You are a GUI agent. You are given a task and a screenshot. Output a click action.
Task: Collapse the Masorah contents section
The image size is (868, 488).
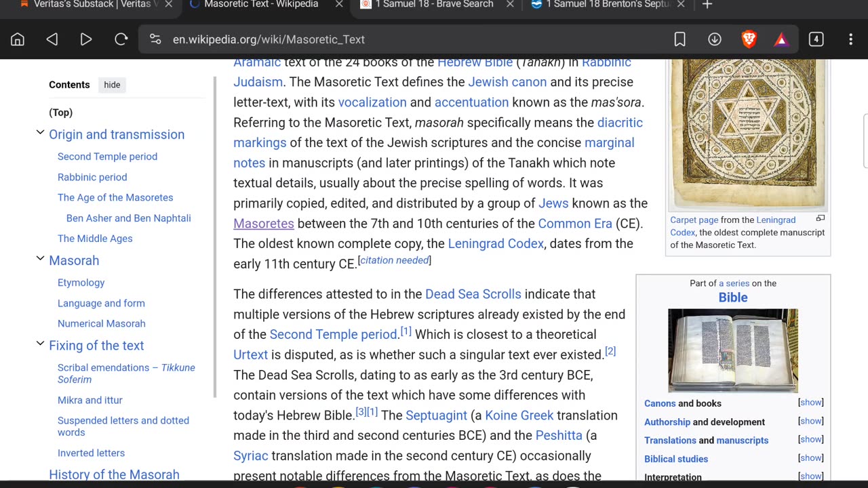(x=40, y=259)
